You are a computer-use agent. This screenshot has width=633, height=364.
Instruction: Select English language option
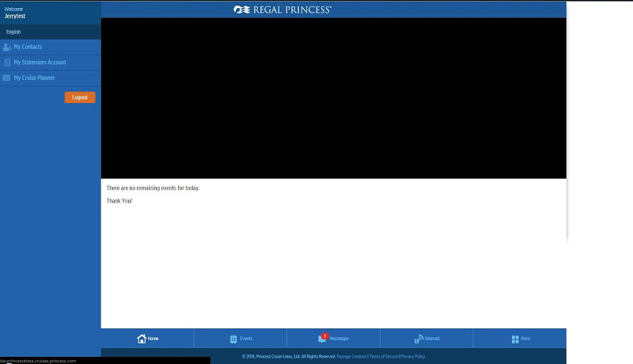coord(13,32)
